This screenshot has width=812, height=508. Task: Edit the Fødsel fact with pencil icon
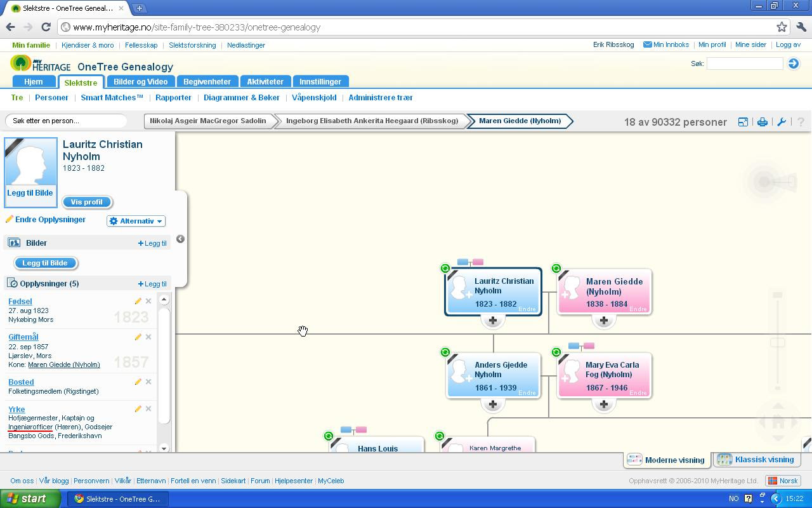tap(138, 301)
